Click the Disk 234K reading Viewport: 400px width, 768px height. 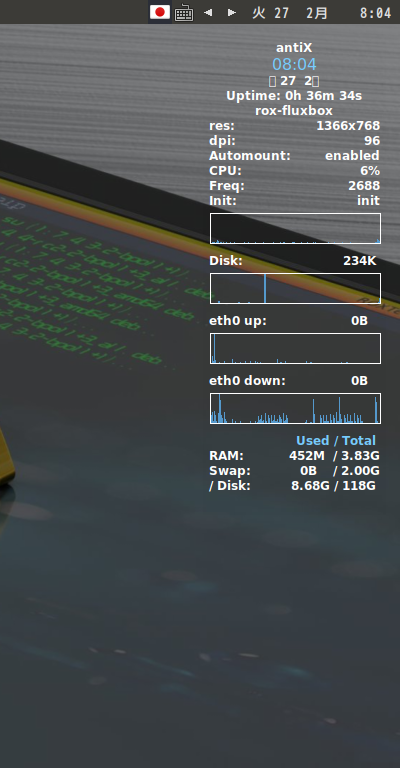(x=360, y=261)
